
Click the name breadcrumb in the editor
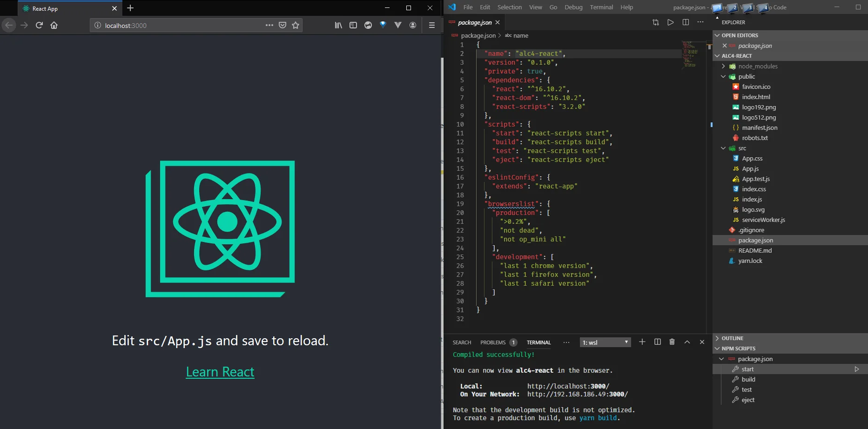click(x=521, y=35)
